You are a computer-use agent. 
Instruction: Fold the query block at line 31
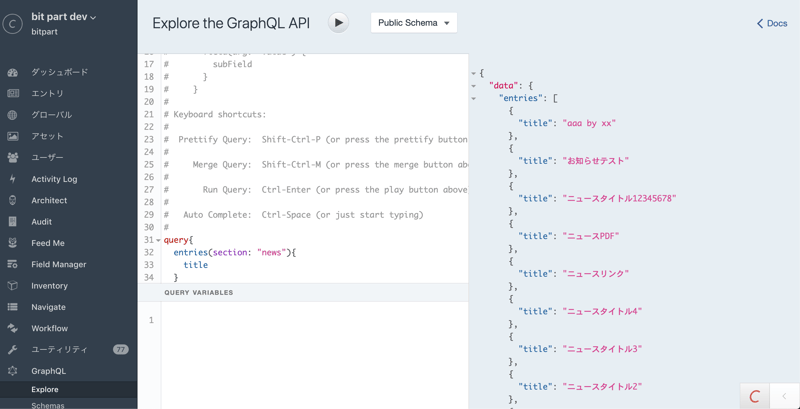[159, 240]
